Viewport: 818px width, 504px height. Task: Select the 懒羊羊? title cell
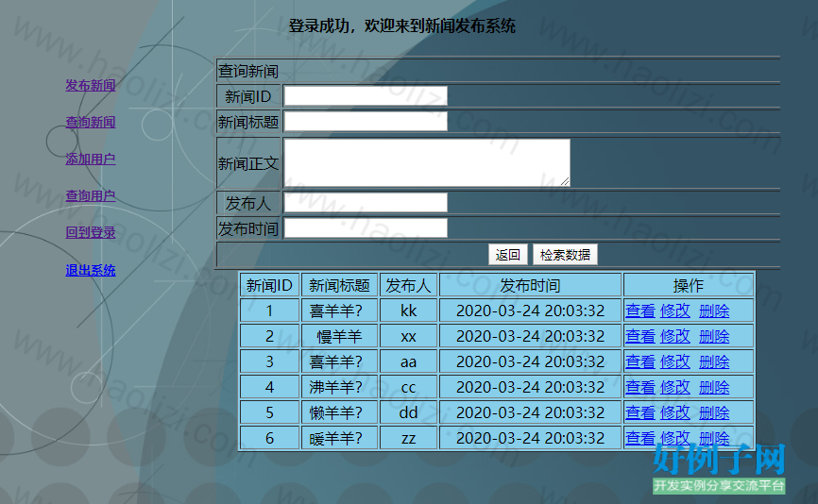339,412
